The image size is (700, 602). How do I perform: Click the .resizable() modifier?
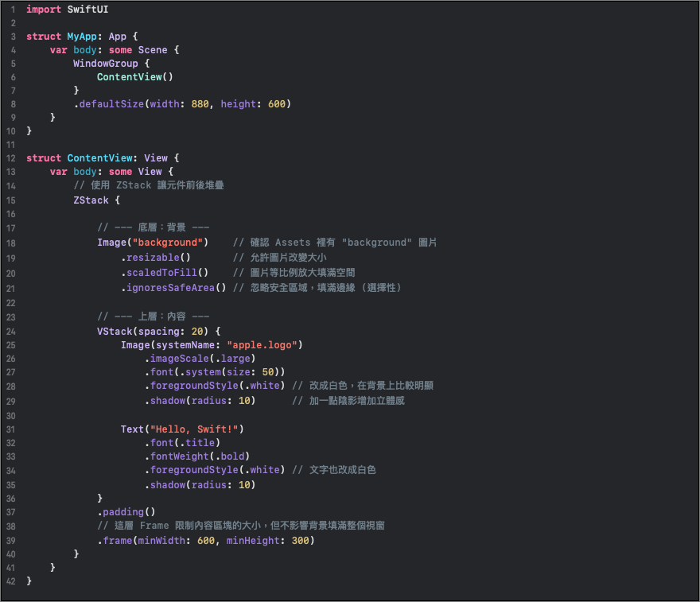[156, 257]
